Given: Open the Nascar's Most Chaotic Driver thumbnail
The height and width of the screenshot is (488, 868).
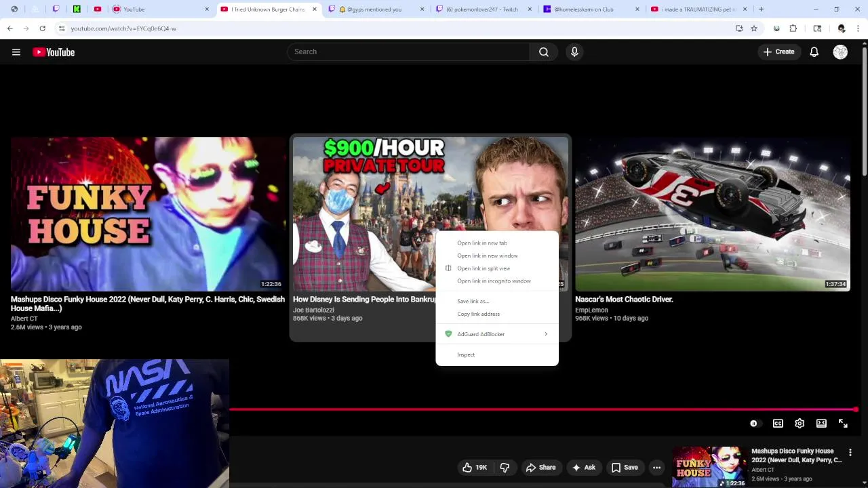Looking at the screenshot, I should [713, 213].
